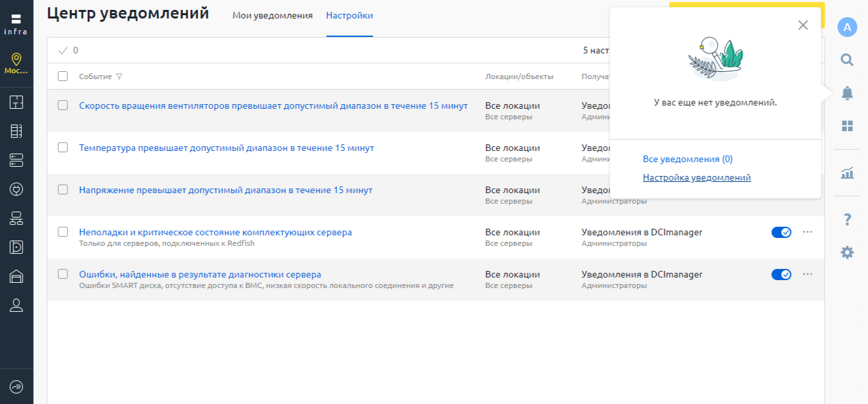Click the bell notifications icon
The image size is (868, 404).
pyautogui.click(x=847, y=94)
